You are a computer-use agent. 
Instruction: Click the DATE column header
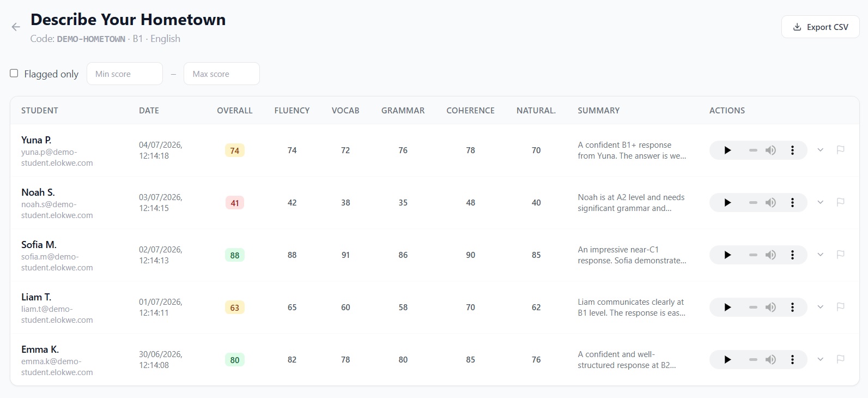(149, 111)
